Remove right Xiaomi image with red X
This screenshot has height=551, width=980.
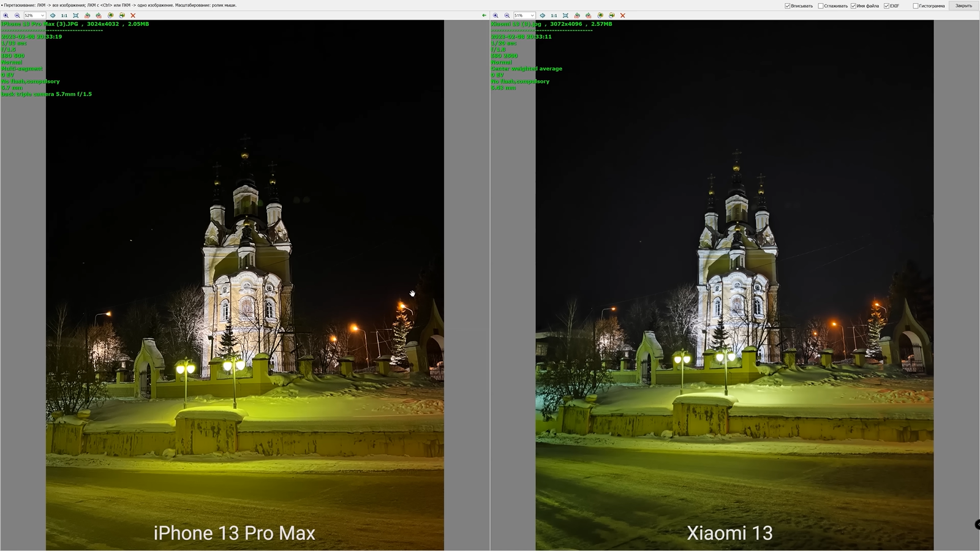pos(623,15)
